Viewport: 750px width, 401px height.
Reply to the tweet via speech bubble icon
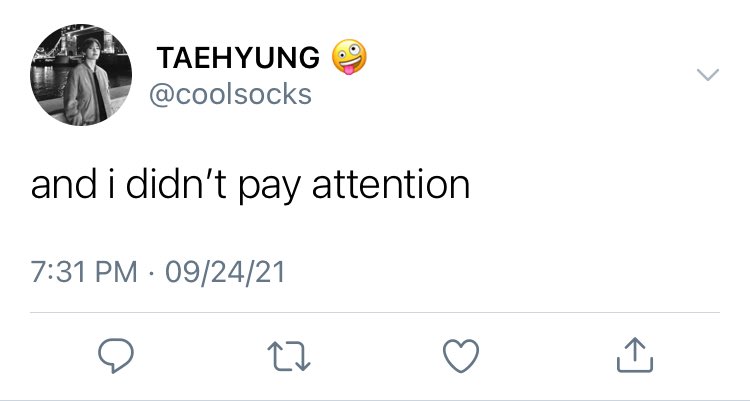point(116,355)
